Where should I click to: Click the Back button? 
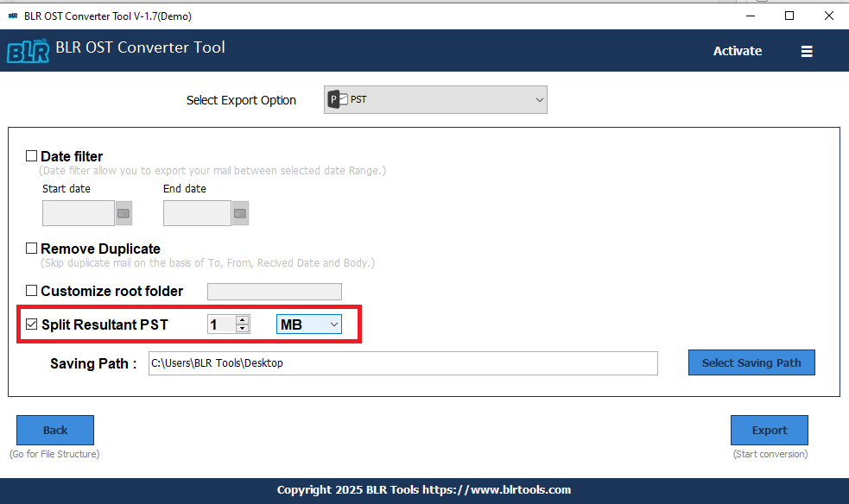(x=54, y=430)
